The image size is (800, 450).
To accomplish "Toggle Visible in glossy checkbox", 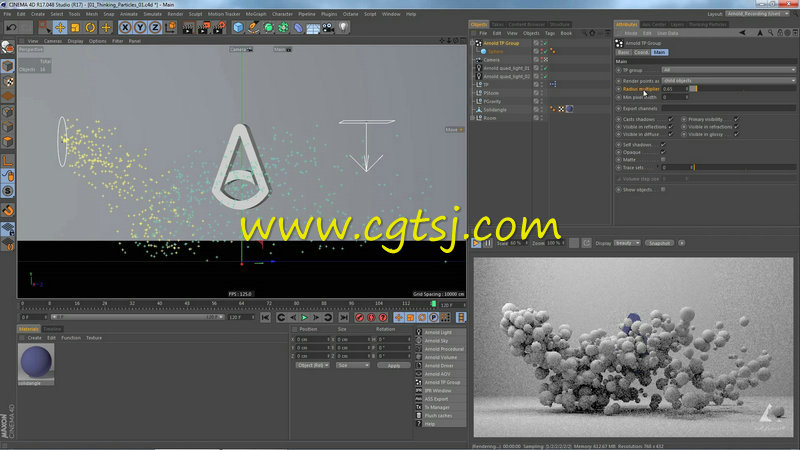I will pos(736,134).
